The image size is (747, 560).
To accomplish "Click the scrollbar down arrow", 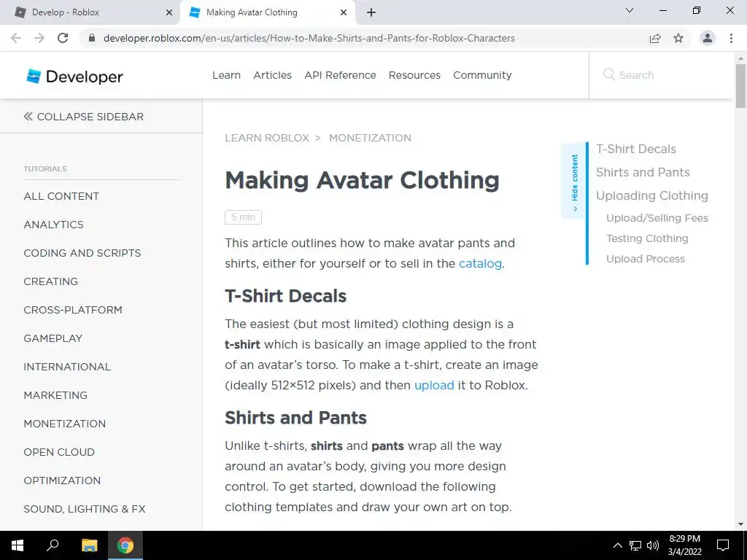I will [x=740, y=524].
